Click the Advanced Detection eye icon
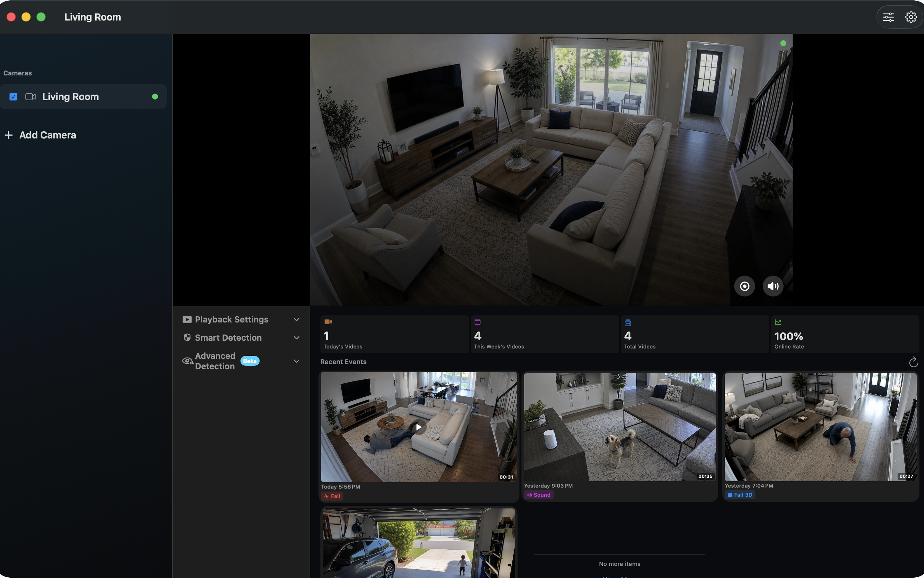Screen dimensions: 924x578 pyautogui.click(x=187, y=361)
